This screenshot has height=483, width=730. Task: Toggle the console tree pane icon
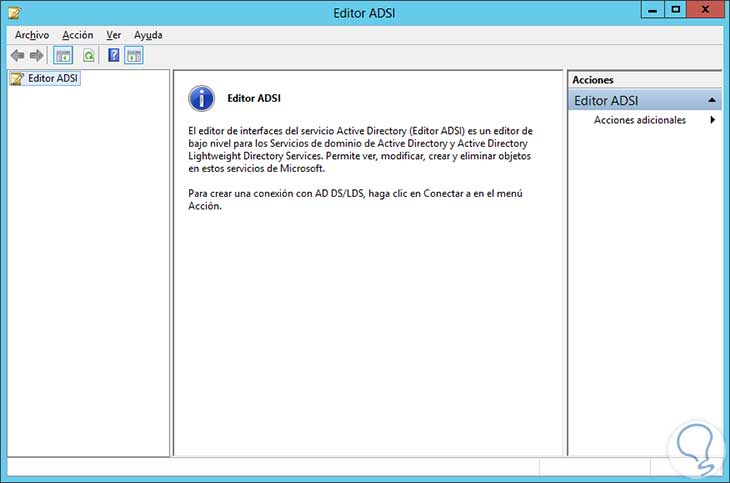pos(63,56)
